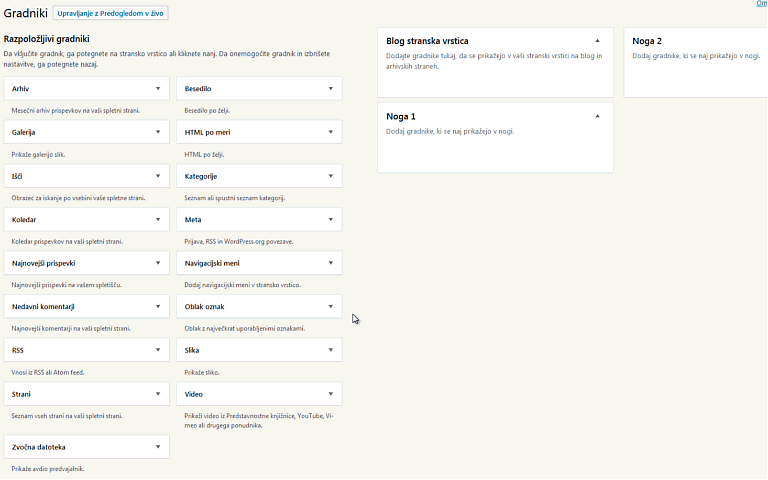The image size is (768, 480).
Task: Open the Galerija widget dropdown arrow
Action: pyautogui.click(x=157, y=132)
